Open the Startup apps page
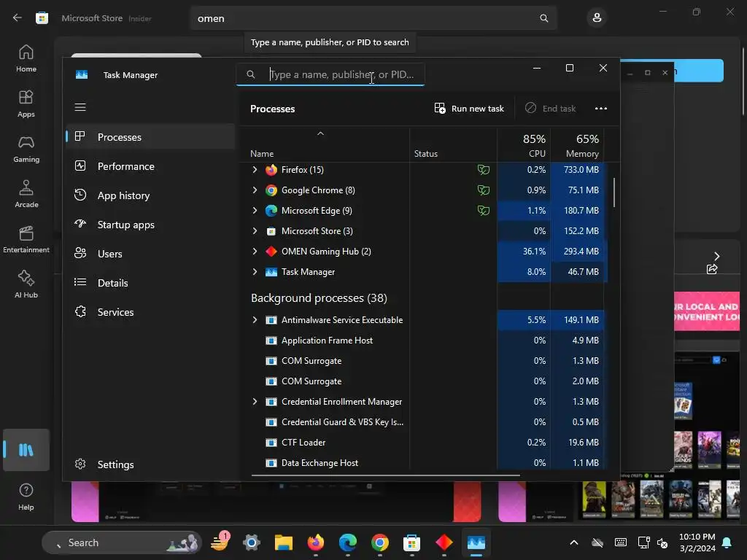Image resolution: width=747 pixels, height=560 pixels. point(150,225)
